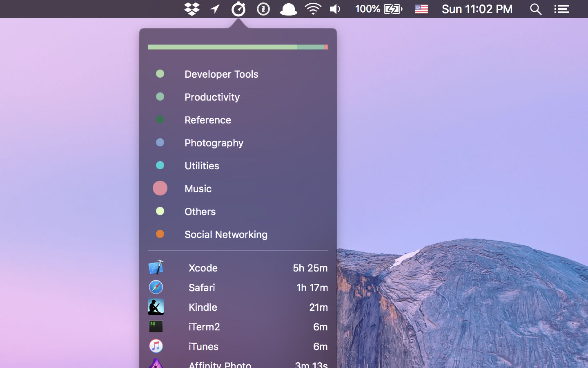Click the Safari compass icon
Image resolution: width=588 pixels, height=368 pixels.
[156, 287]
